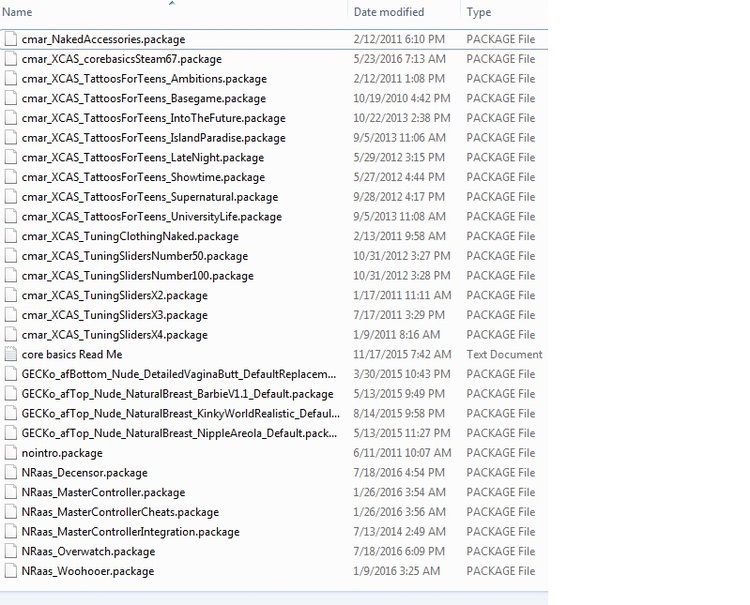The height and width of the screenshot is (605, 750).
Task: Select file name NRaas_Overwatch.package
Action: [88, 551]
